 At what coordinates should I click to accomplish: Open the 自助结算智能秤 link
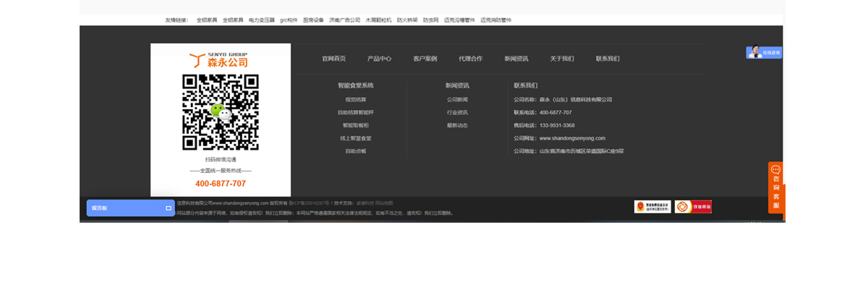[356, 113]
